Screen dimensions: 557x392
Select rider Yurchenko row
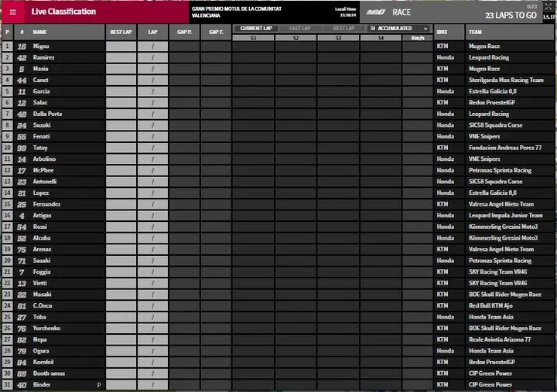[x=278, y=328]
